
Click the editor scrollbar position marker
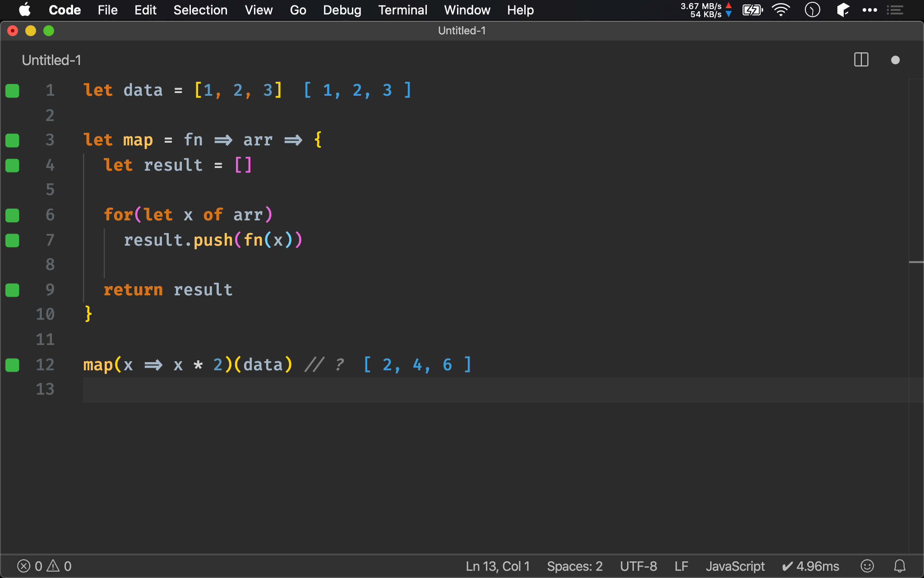click(x=916, y=262)
